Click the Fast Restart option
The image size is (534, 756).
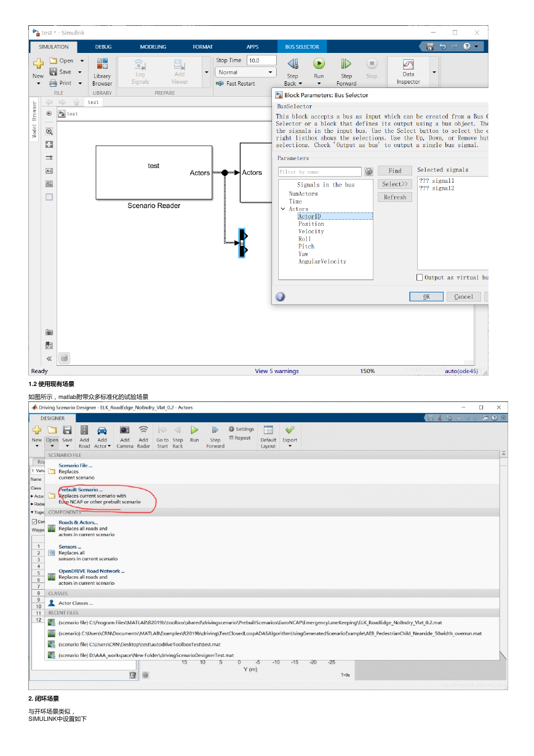point(236,83)
